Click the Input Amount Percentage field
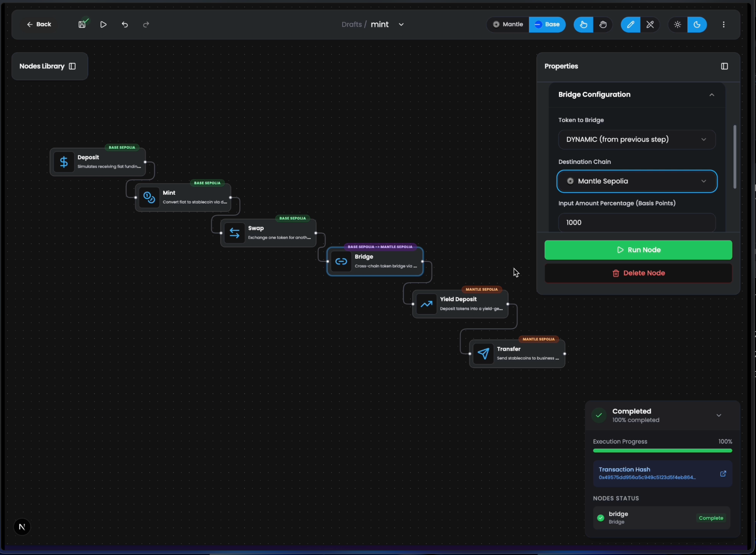 (x=636, y=222)
